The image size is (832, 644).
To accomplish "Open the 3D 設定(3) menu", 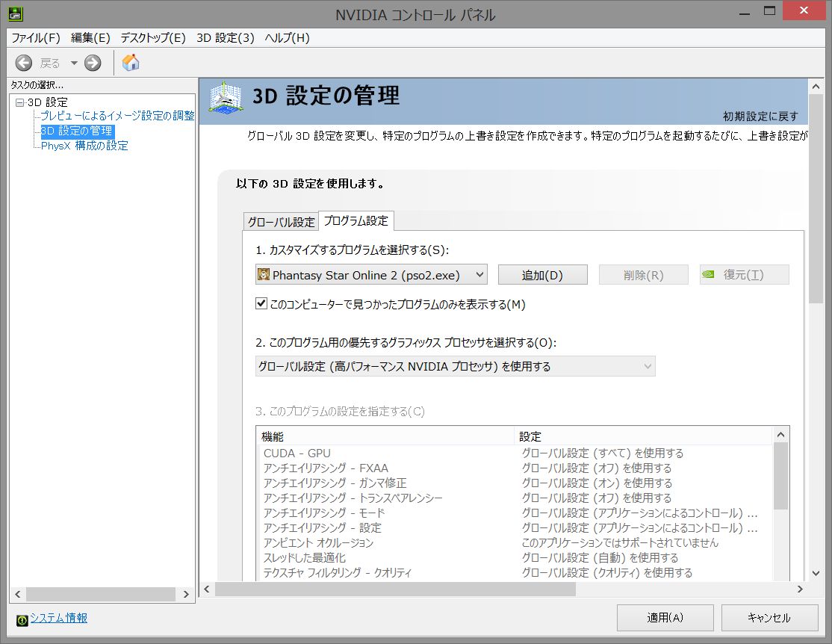I will click(226, 37).
